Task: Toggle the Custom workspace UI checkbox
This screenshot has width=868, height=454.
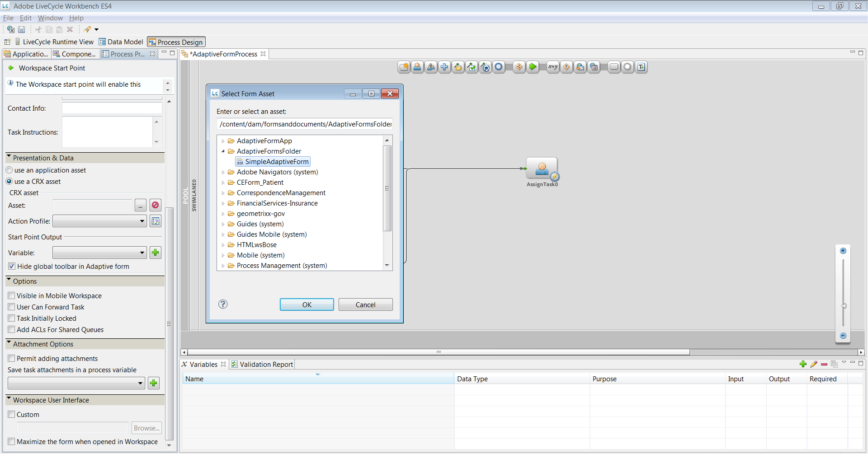Action: pyautogui.click(x=12, y=415)
